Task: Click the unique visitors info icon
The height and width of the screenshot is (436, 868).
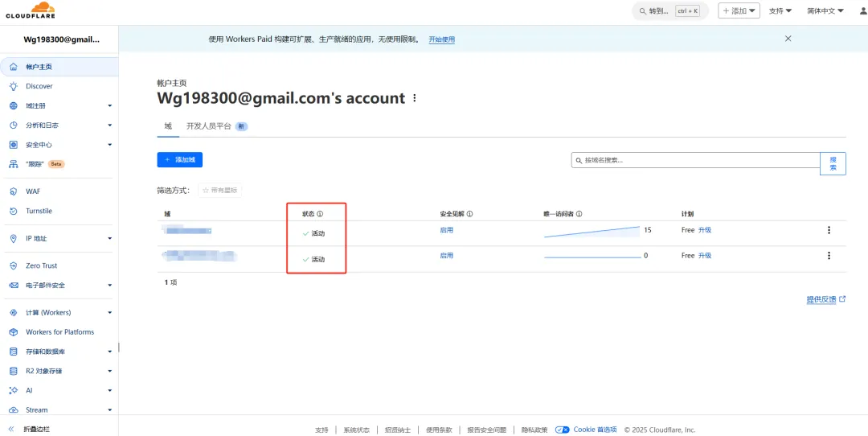Action: pyautogui.click(x=578, y=213)
